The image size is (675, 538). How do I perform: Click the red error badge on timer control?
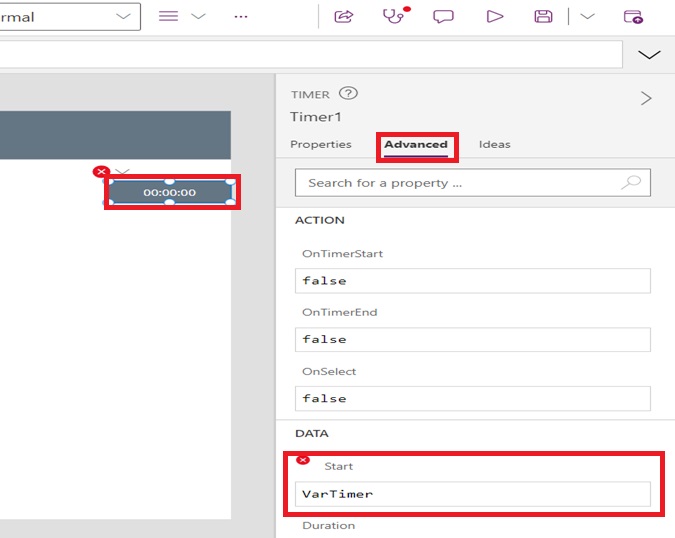coord(100,172)
